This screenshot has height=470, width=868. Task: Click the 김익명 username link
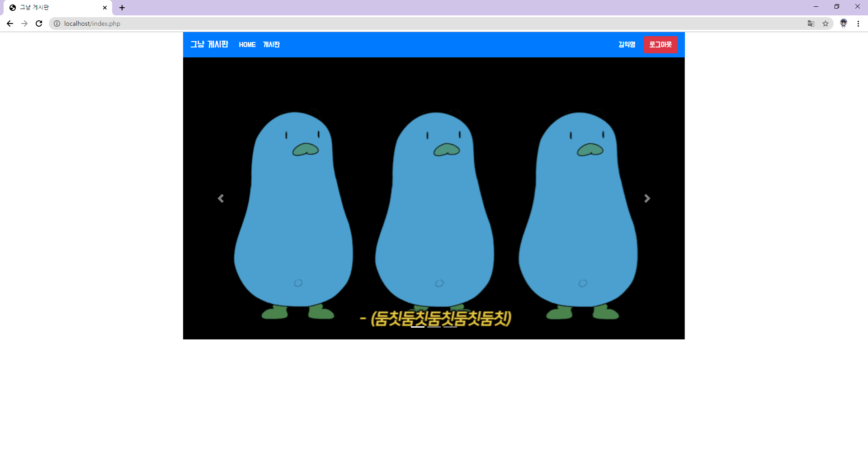[626, 44]
